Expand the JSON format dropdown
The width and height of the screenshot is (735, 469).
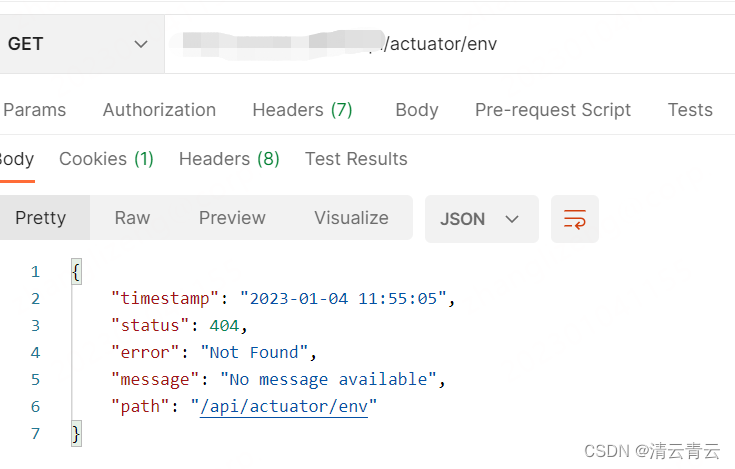pos(481,219)
